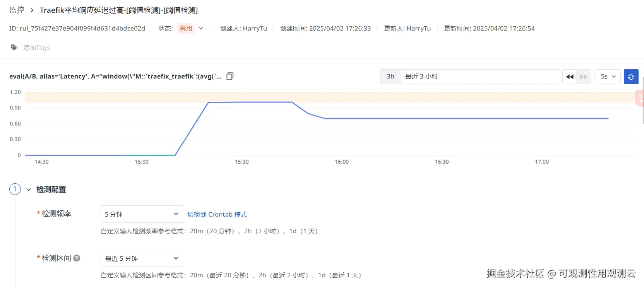
Task: Open the 禁用 status dropdown
Action: click(x=201, y=28)
